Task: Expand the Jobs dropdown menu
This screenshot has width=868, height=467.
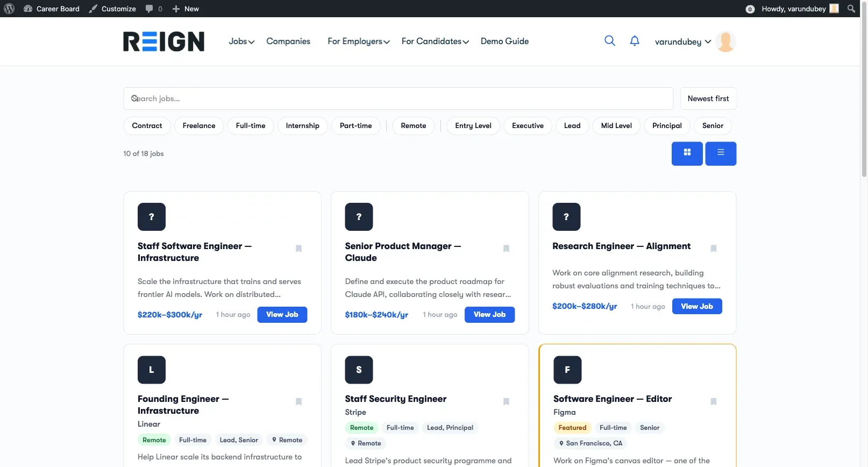Action: (241, 41)
